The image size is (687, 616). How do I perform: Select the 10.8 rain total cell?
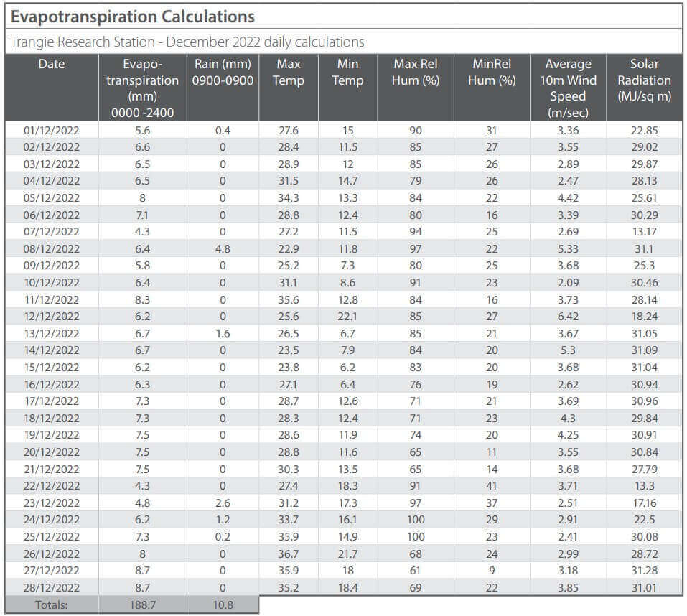tap(223, 605)
